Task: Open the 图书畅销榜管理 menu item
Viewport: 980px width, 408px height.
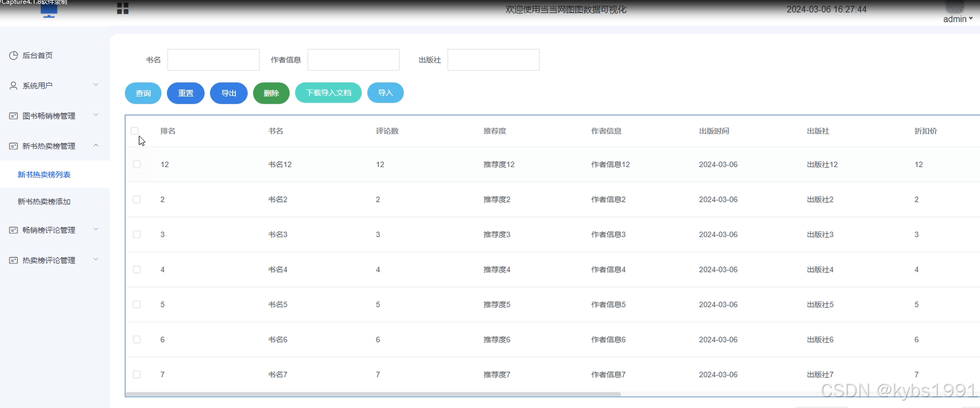Action: pos(55,116)
